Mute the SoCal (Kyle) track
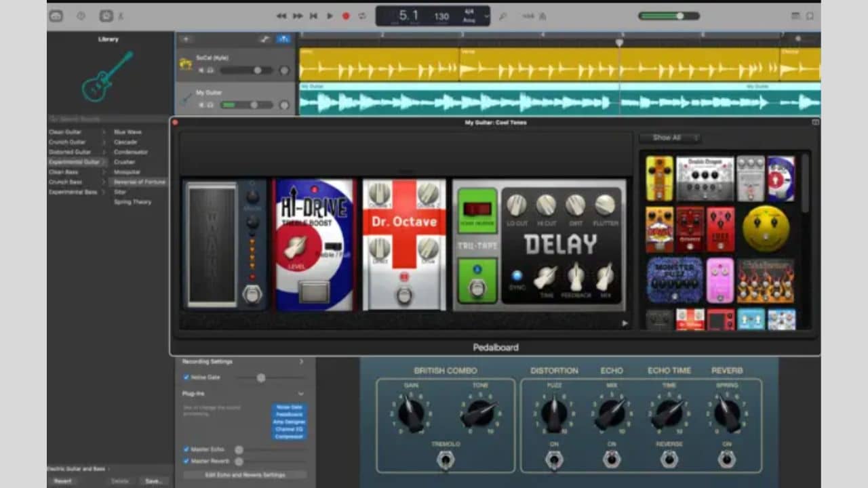Image resolution: width=868 pixels, height=488 pixels. coord(201,70)
